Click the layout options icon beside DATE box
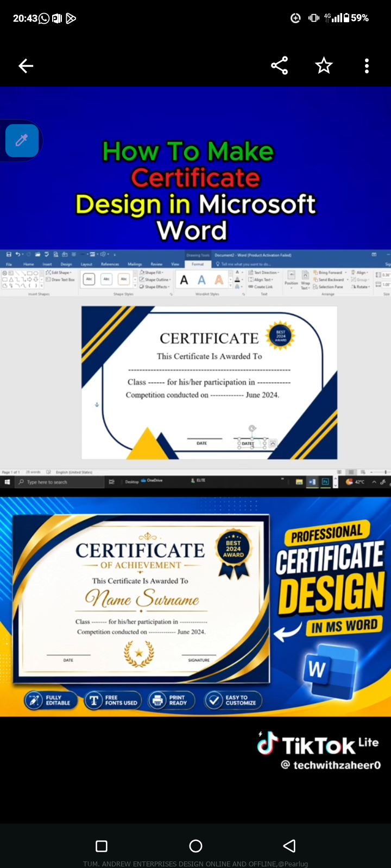The image size is (391, 868). click(273, 443)
